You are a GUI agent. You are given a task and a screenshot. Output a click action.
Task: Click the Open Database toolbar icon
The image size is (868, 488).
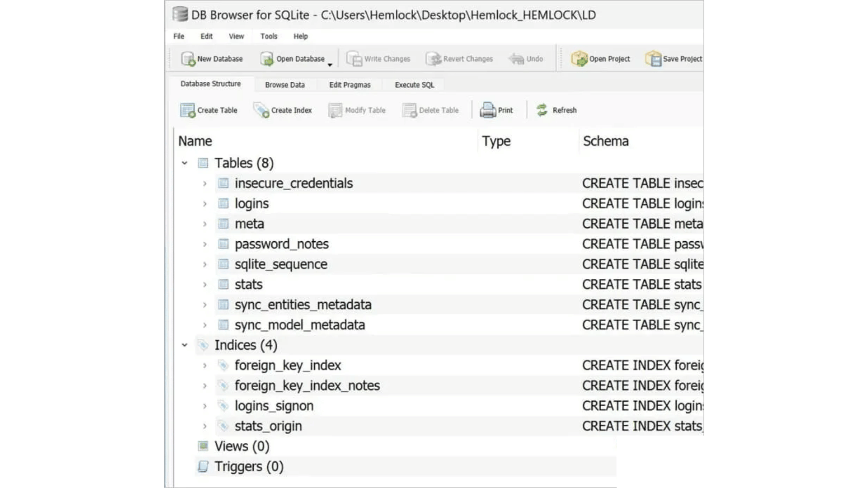(x=267, y=59)
